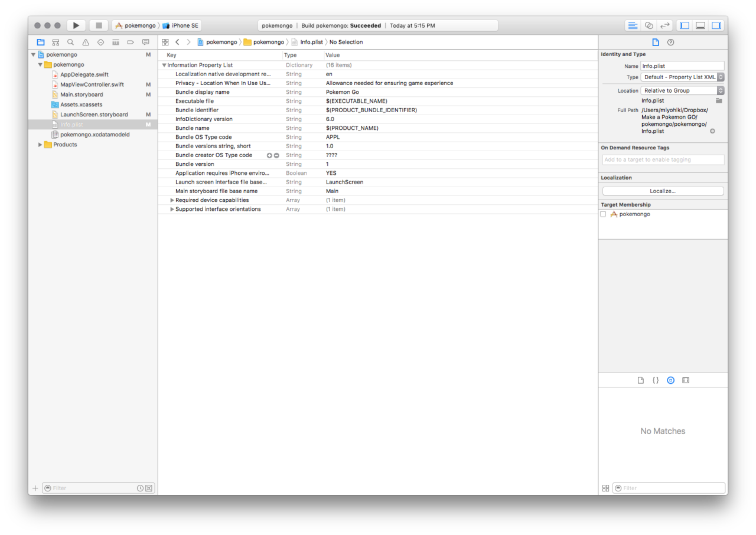Viewport: 756px width, 535px height.
Task: Toggle library grid view icon
Action: click(x=605, y=488)
